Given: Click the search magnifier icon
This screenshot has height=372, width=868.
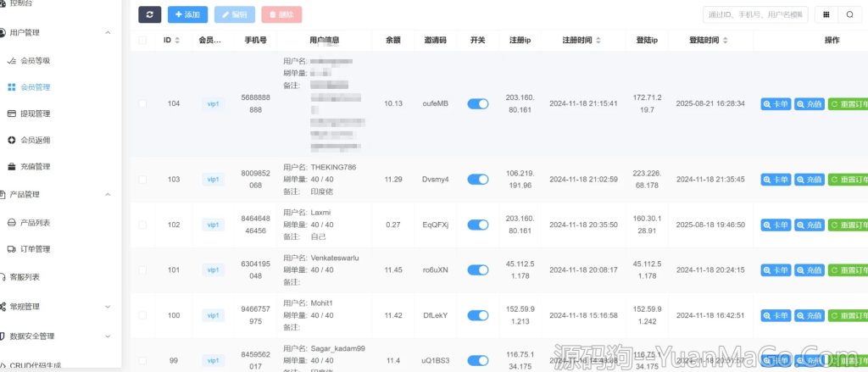Looking at the screenshot, I should [x=849, y=15].
